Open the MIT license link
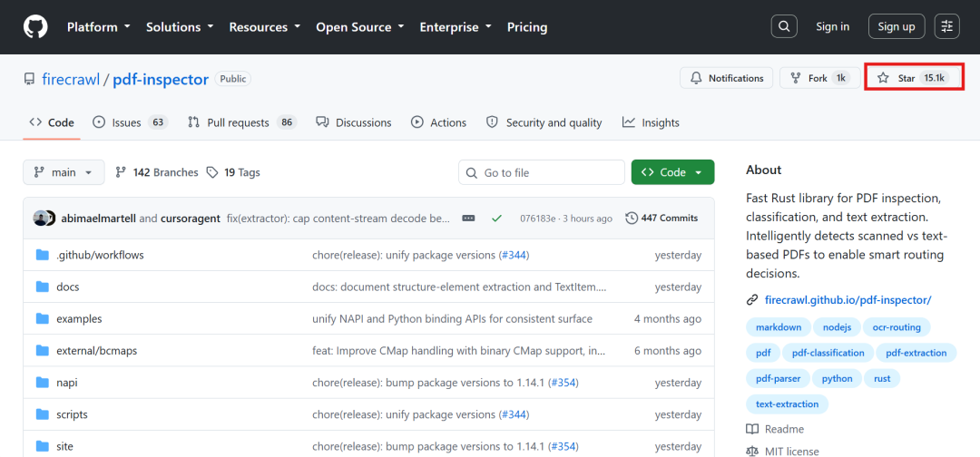 [x=783, y=451]
